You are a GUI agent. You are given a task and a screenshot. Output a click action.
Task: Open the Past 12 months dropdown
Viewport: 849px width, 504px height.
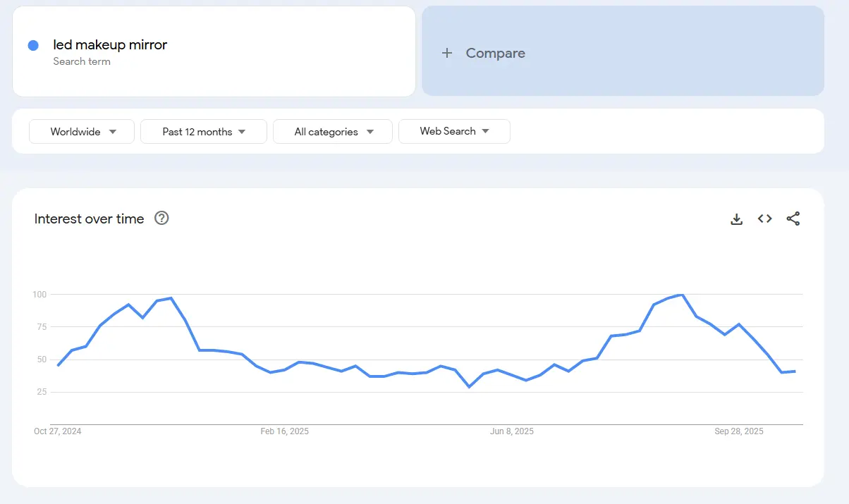[203, 132]
